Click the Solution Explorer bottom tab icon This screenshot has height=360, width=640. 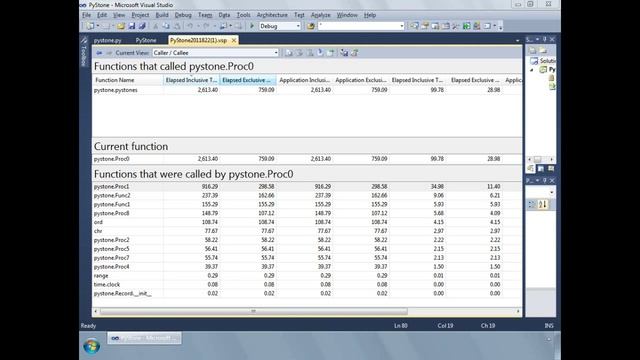click(531, 169)
